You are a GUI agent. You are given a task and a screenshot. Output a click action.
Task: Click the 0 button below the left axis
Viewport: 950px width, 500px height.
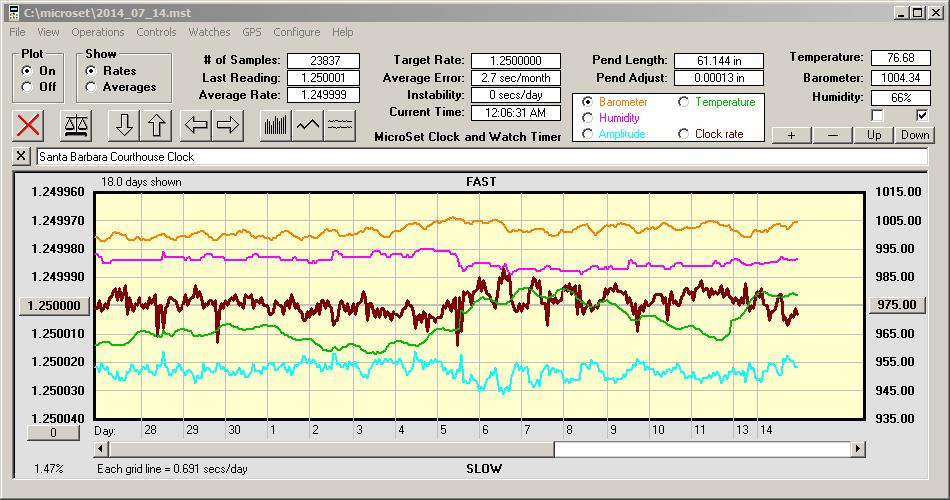pos(53,433)
